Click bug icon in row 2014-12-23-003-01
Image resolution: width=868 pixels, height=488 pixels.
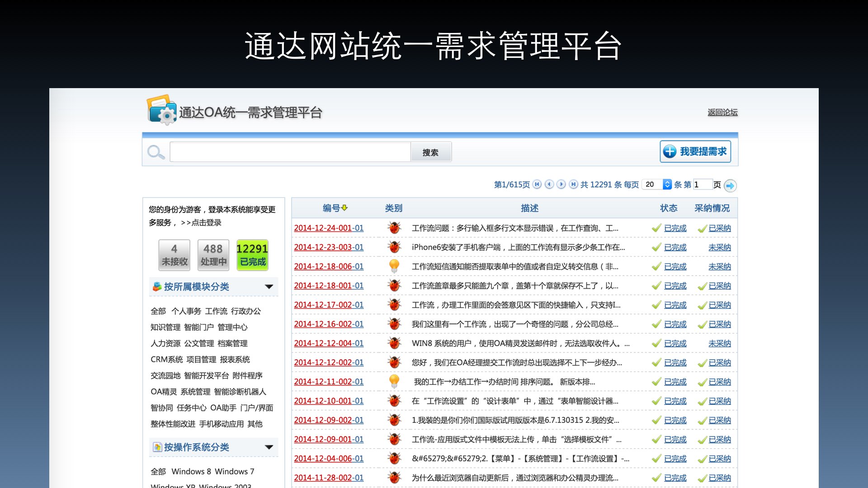pyautogui.click(x=394, y=247)
